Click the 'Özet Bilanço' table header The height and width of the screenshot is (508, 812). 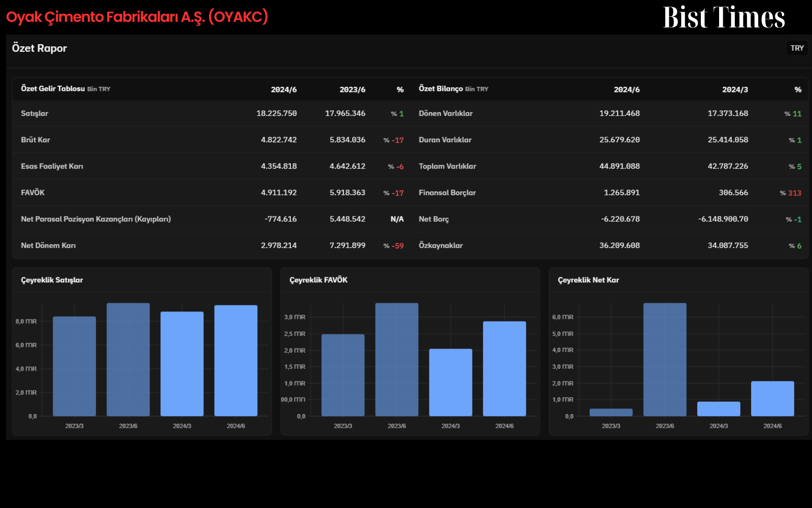[441, 89]
